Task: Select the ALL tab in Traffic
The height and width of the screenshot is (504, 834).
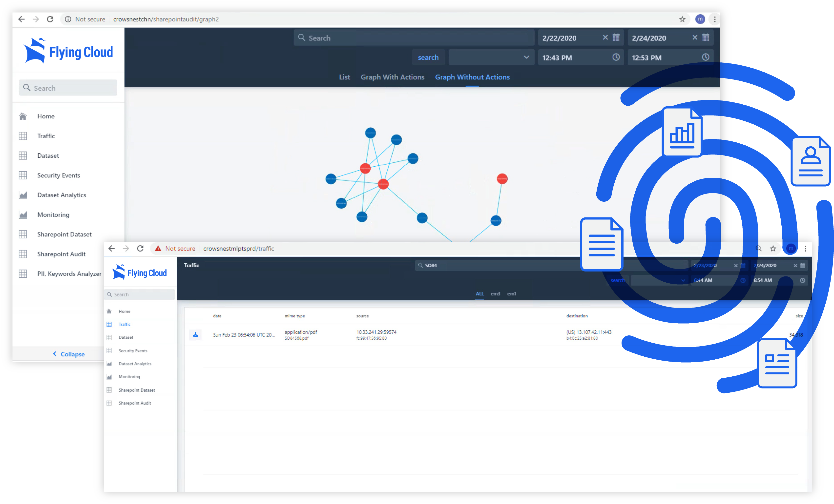Action: pyautogui.click(x=479, y=294)
